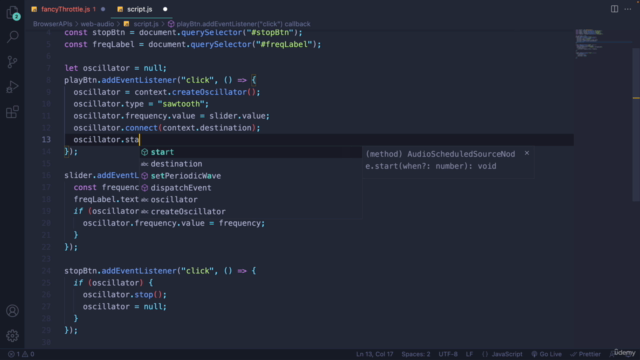Click the method signature documentation text
Viewport: 640px width, 360px height.
[x=440, y=160]
